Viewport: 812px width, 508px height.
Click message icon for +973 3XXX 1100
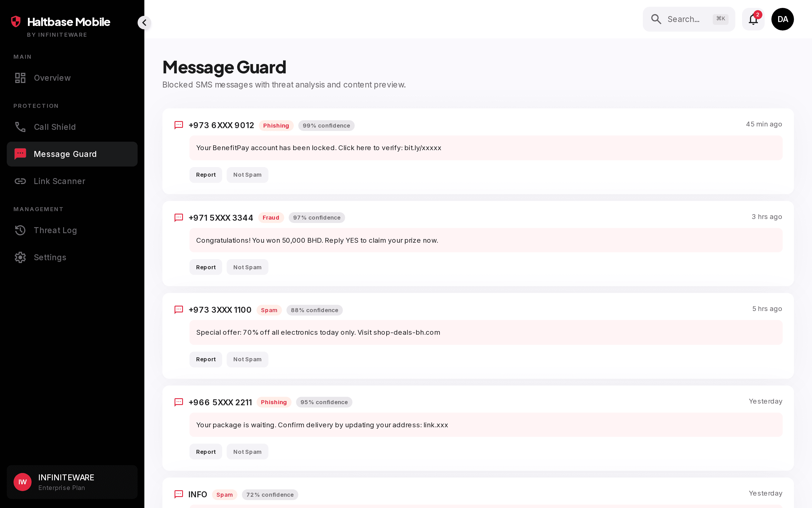179,309
